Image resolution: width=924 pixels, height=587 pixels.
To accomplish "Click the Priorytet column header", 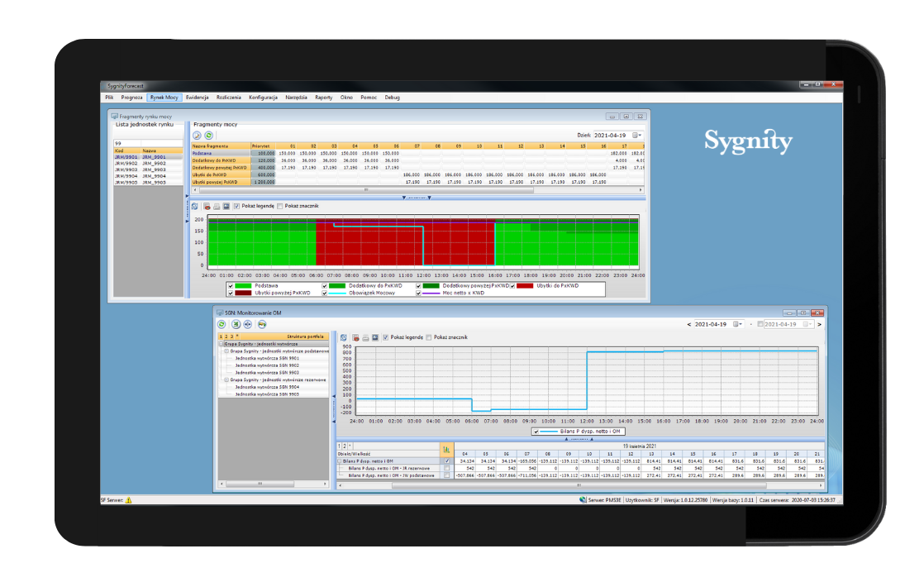I will [x=261, y=146].
